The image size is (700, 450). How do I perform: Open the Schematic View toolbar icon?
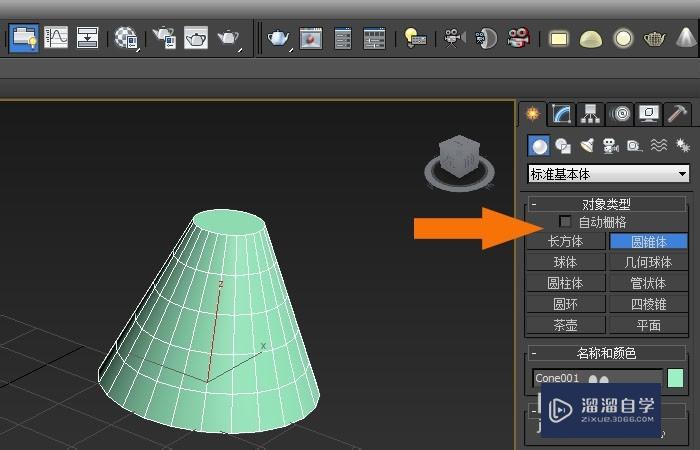pos(88,38)
